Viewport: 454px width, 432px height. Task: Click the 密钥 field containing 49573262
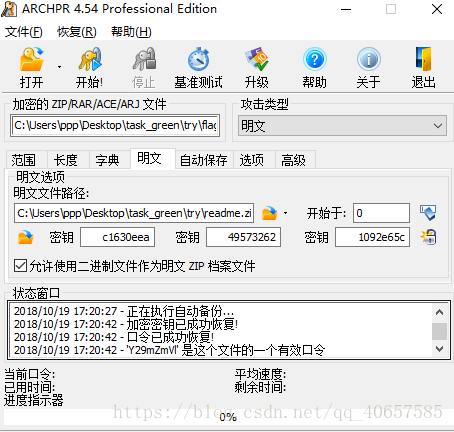click(243, 237)
